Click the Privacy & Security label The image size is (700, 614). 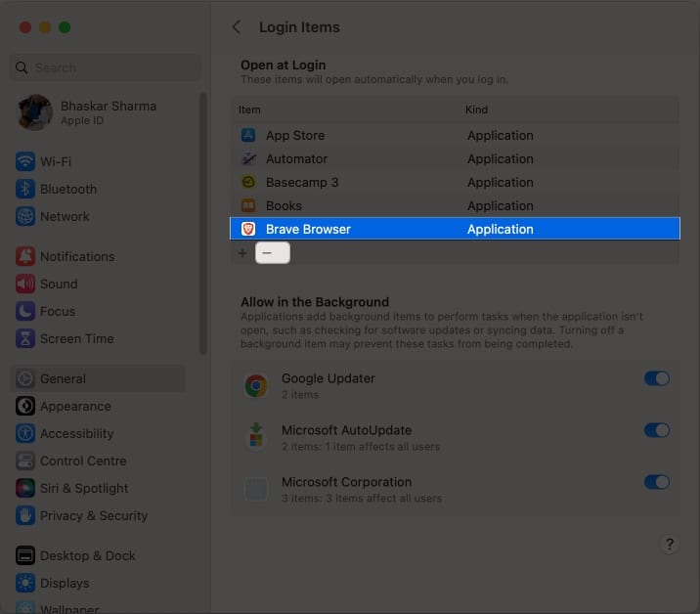coord(94,516)
